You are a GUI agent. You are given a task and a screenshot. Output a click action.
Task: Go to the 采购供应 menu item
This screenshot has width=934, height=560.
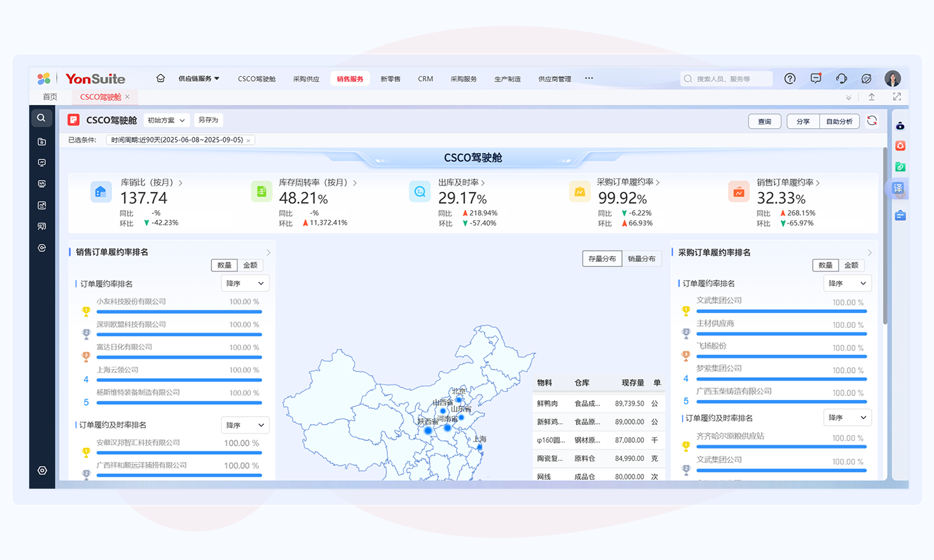[305, 79]
